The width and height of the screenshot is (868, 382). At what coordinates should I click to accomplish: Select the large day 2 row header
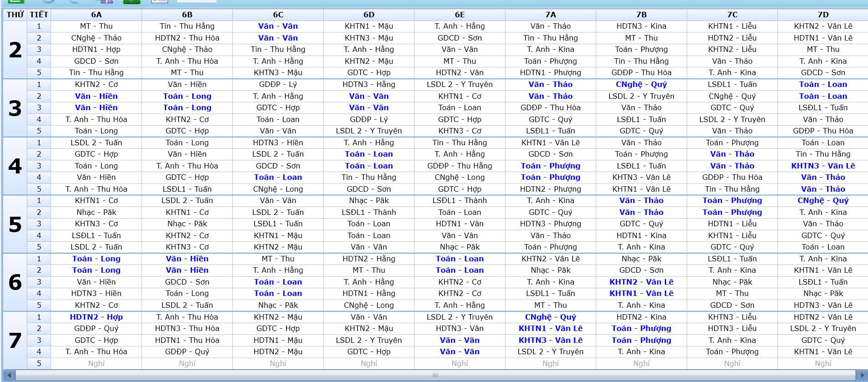15,50
